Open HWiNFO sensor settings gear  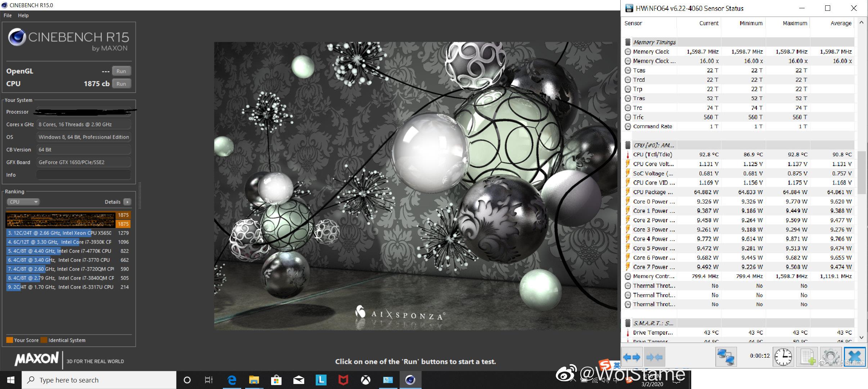[x=831, y=357]
